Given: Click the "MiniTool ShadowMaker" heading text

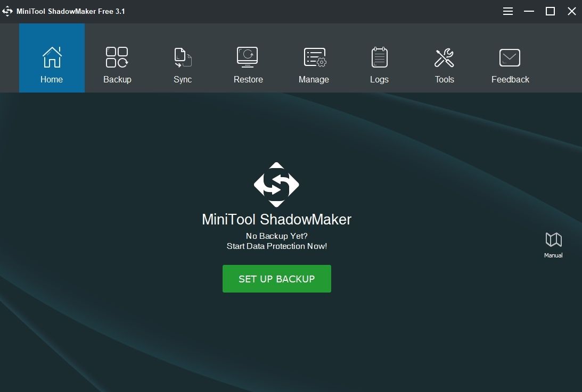Looking at the screenshot, I should (x=276, y=219).
